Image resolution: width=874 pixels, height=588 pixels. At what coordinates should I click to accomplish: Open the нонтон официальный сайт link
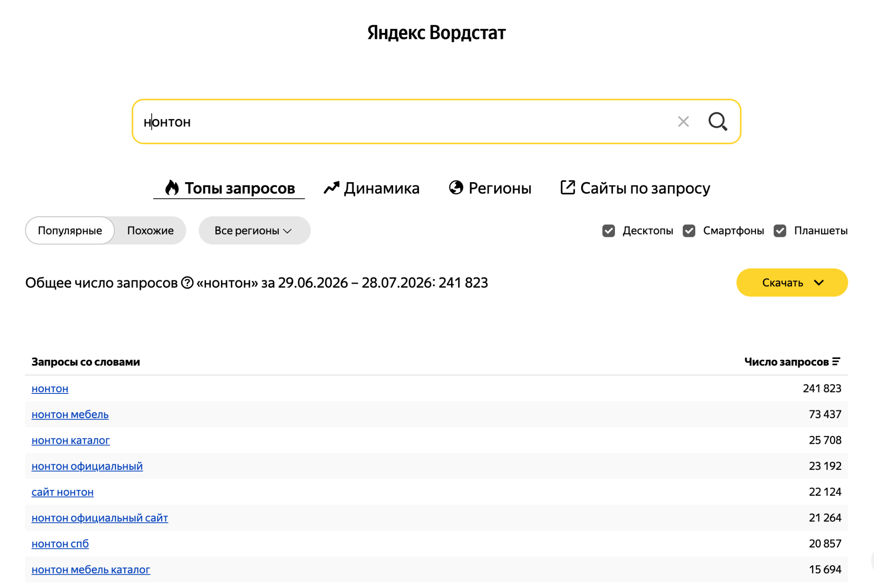tap(100, 518)
